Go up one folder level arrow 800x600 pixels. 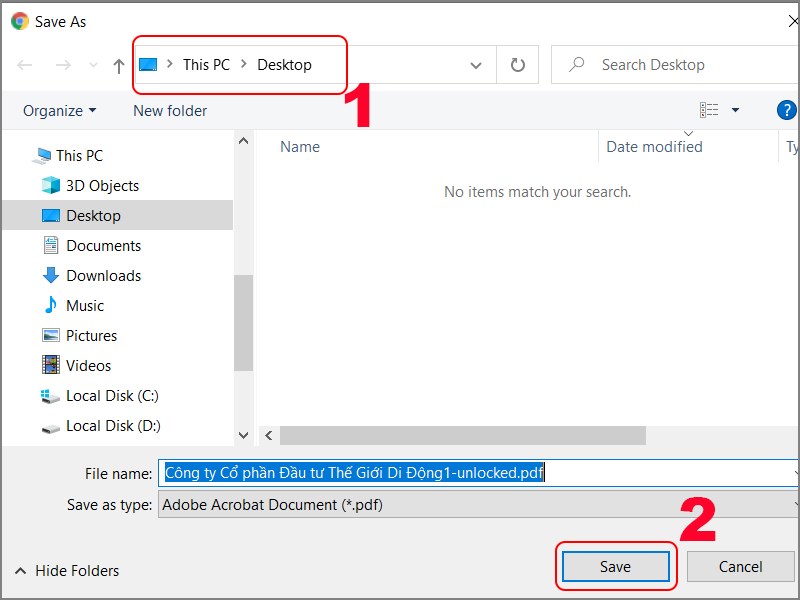tap(117, 64)
